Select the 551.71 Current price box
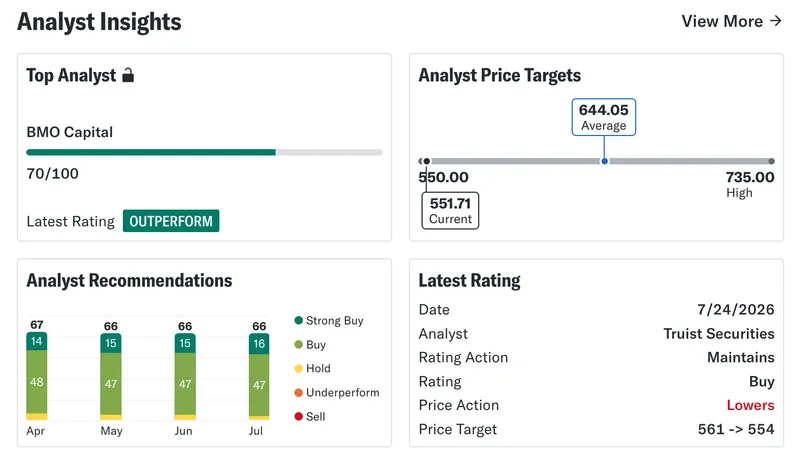This screenshot has width=800, height=460. 450,211
